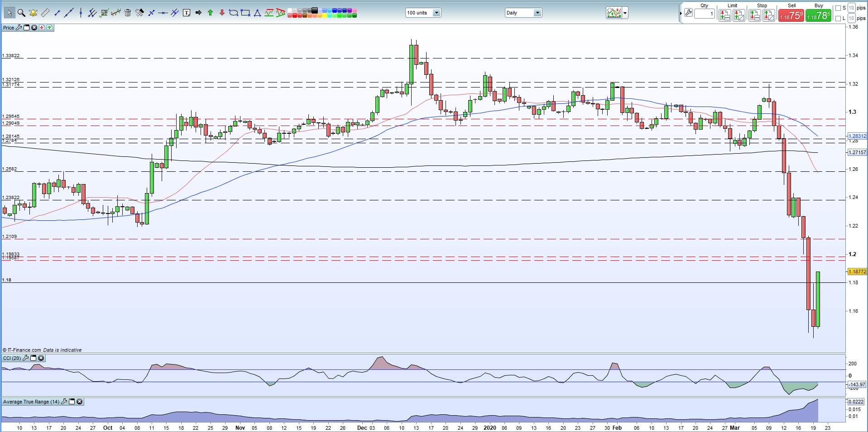
Task: Enable the L pips checkbox
Action: [838, 19]
